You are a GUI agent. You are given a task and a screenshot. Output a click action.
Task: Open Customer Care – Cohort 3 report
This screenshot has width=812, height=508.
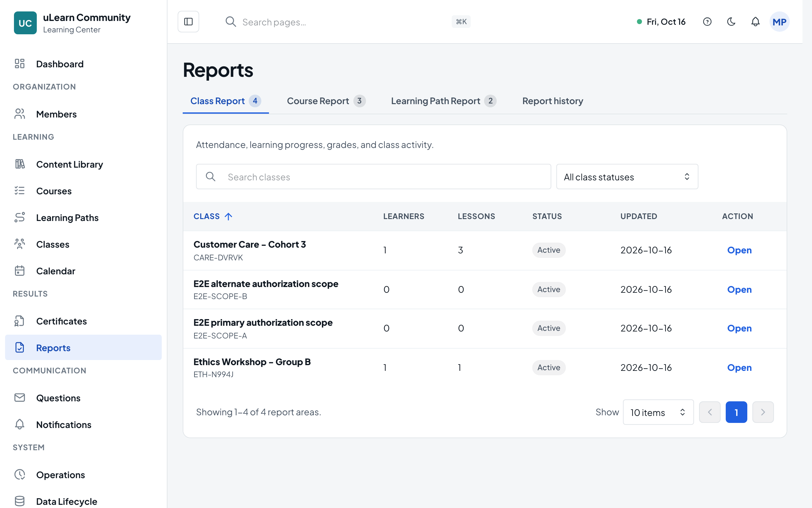coord(739,250)
